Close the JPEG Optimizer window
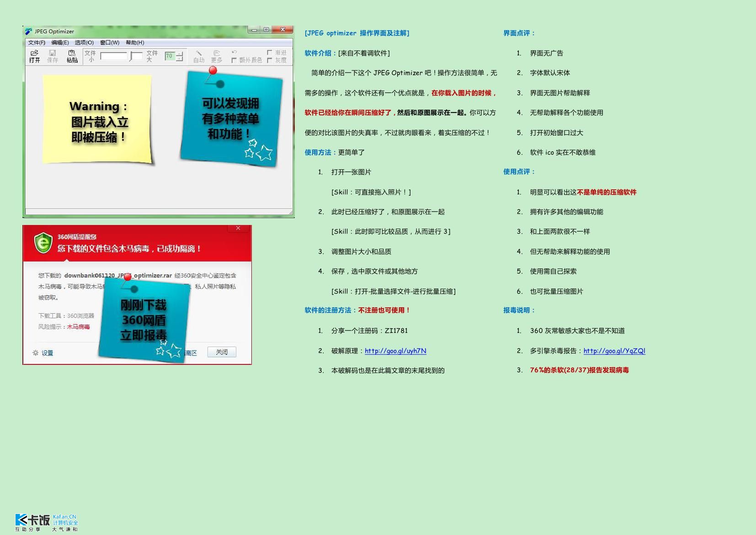Image resolution: width=756 pixels, height=535 pixels. (x=282, y=30)
